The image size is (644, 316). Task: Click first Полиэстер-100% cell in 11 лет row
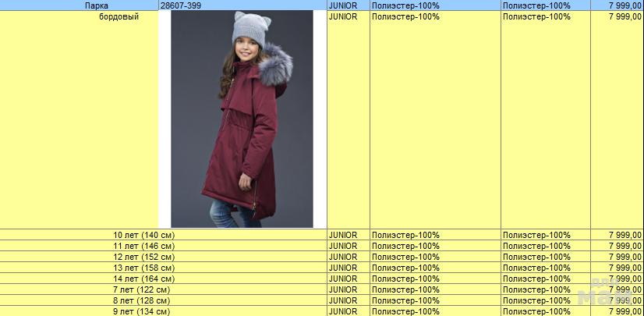[405, 246]
